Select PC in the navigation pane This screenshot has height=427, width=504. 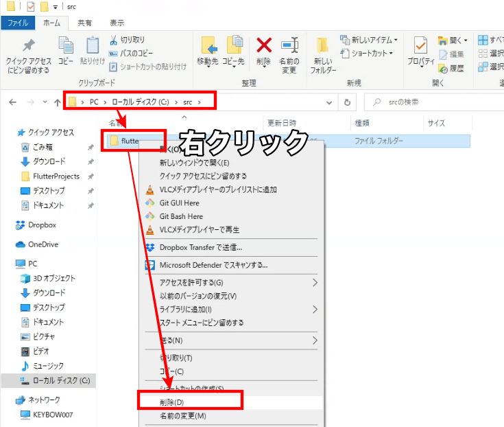coord(26,264)
